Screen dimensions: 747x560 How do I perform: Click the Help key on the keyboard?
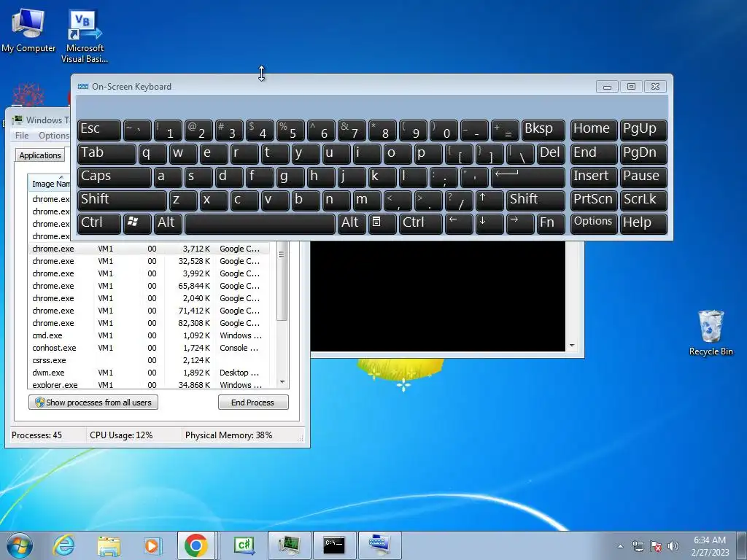643,223
